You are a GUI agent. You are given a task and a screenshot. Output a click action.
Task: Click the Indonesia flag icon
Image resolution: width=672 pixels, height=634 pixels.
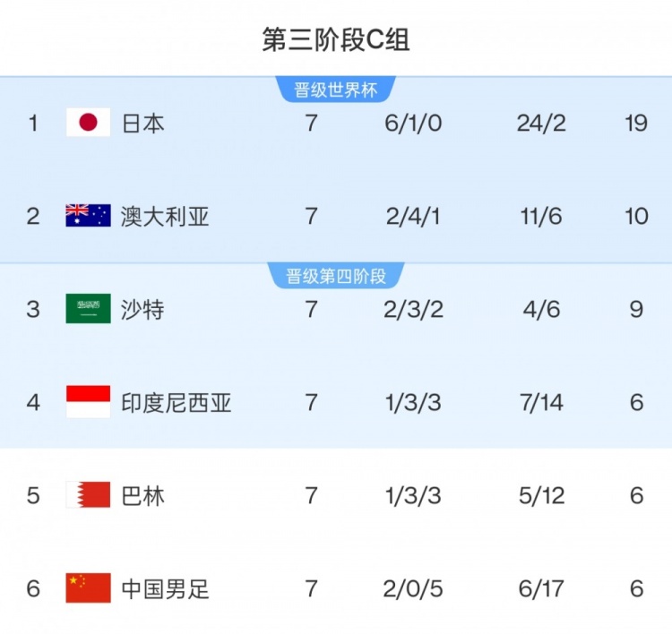88,402
